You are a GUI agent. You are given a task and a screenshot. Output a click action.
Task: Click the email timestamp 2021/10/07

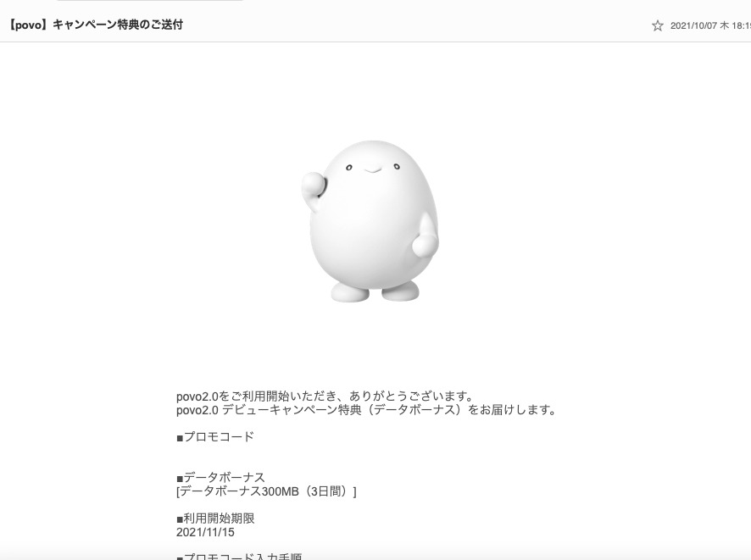pos(710,26)
